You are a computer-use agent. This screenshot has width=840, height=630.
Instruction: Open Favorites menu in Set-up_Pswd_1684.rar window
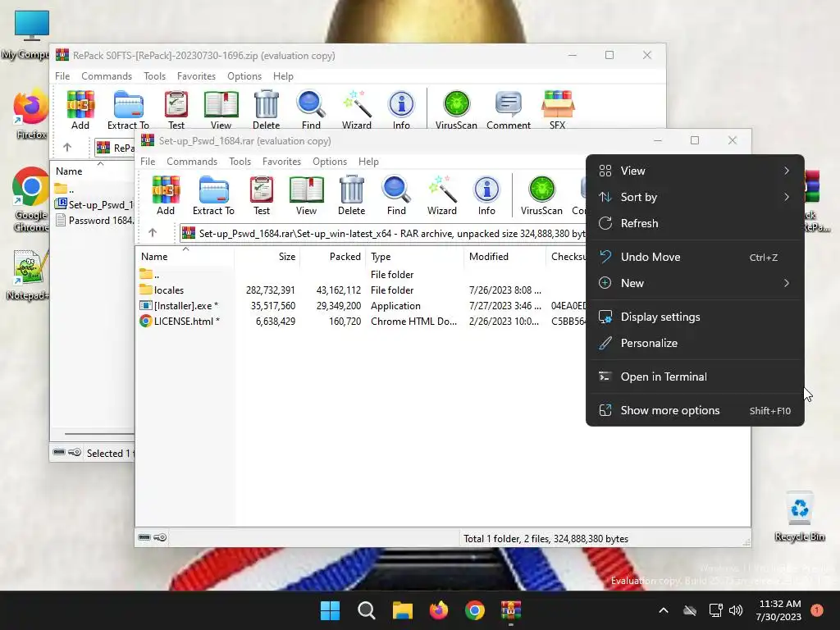coord(282,162)
